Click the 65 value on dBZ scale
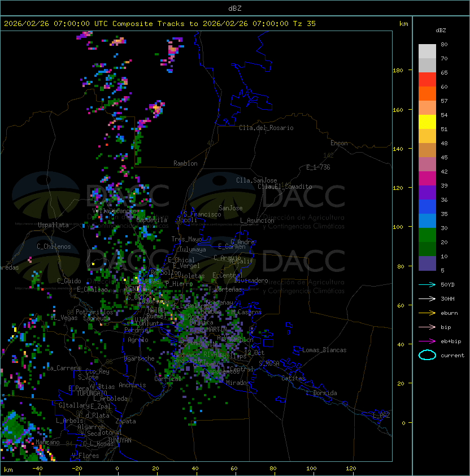This screenshot has height=476, width=470. [x=444, y=72]
